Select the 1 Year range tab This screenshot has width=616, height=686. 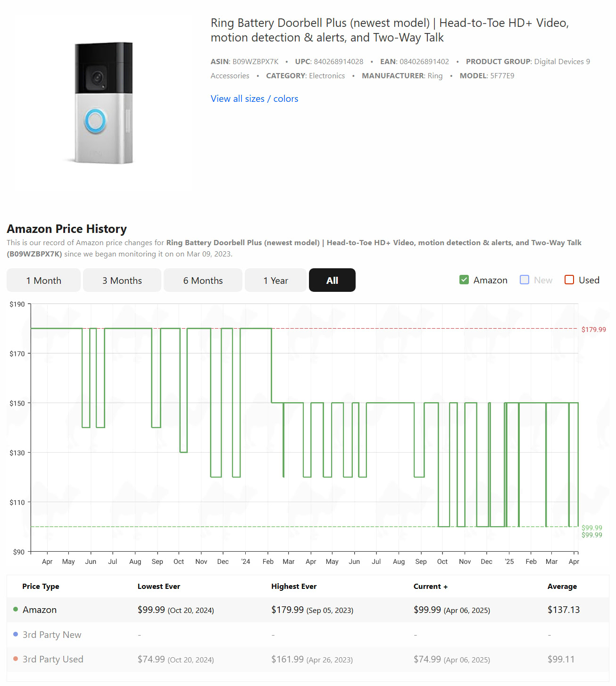click(275, 281)
